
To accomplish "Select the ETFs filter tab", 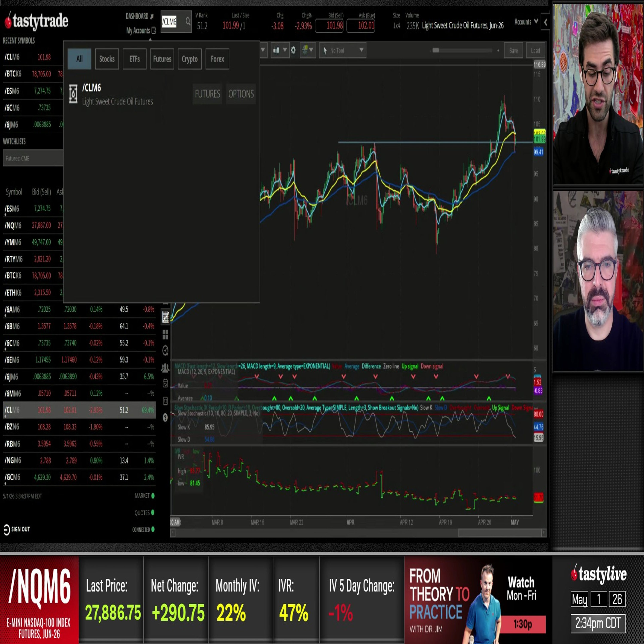I will click(x=135, y=59).
